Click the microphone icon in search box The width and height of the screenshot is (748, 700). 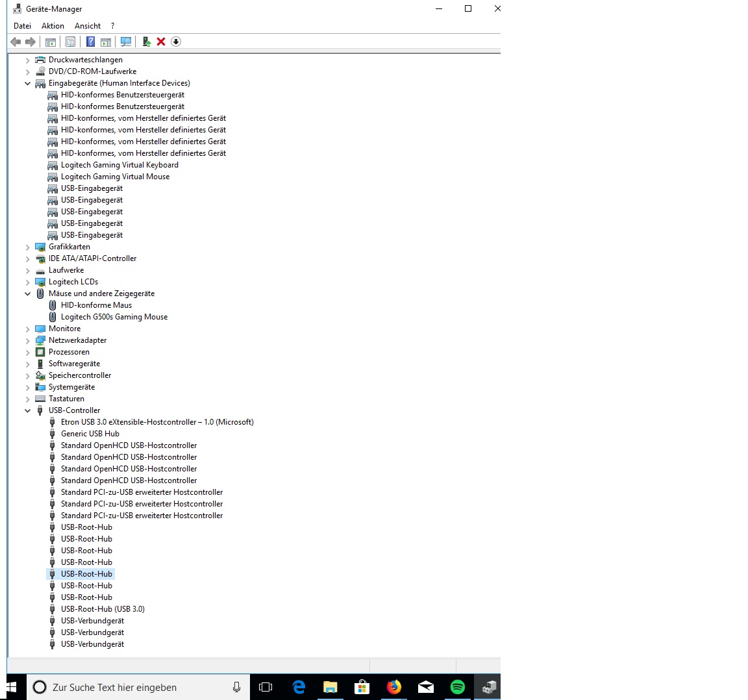click(x=236, y=687)
